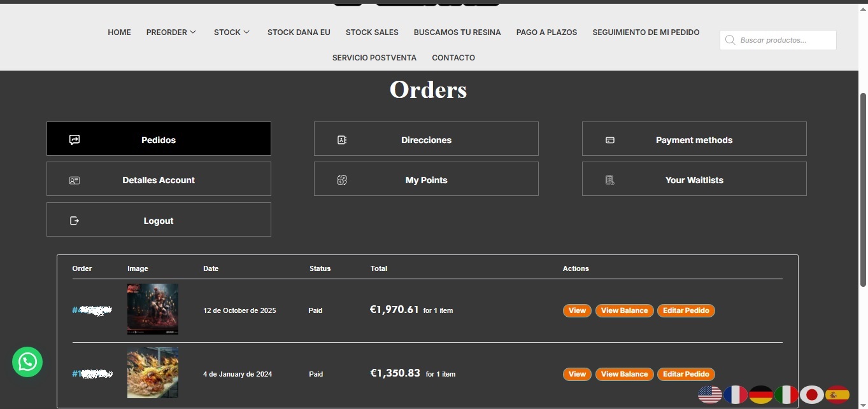The height and width of the screenshot is (409, 868).
Task: Click the "€1,970.61" total
Action: point(394,310)
